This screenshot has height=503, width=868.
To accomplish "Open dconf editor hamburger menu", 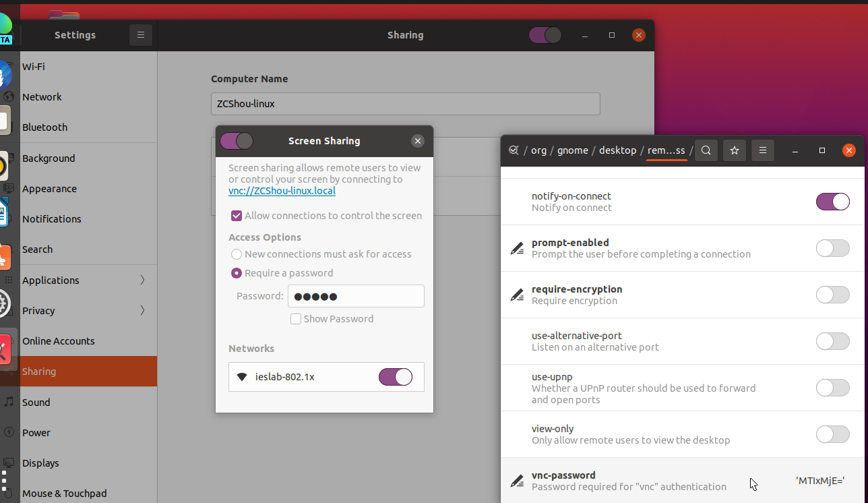I will click(x=763, y=150).
